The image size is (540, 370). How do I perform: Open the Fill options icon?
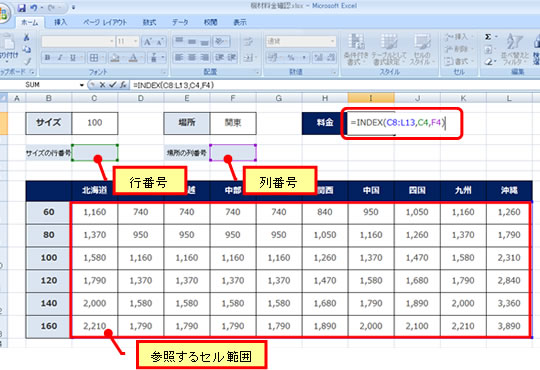coord(489,50)
